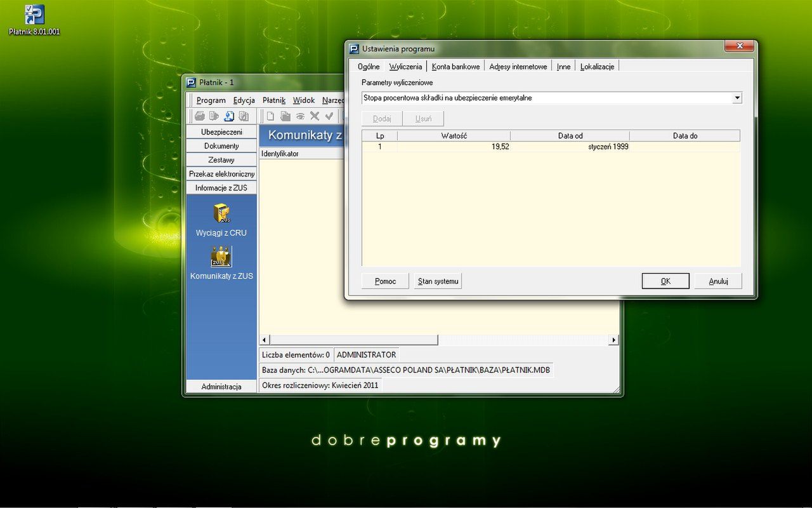The image size is (812, 508).
Task: Select the 19,52 value cell
Action: [x=454, y=147]
